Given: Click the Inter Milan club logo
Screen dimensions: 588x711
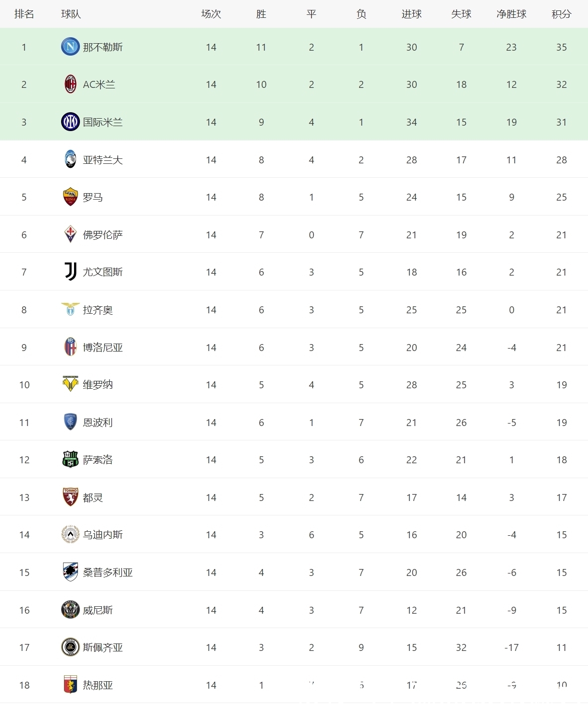Looking at the screenshot, I should coord(70,122).
